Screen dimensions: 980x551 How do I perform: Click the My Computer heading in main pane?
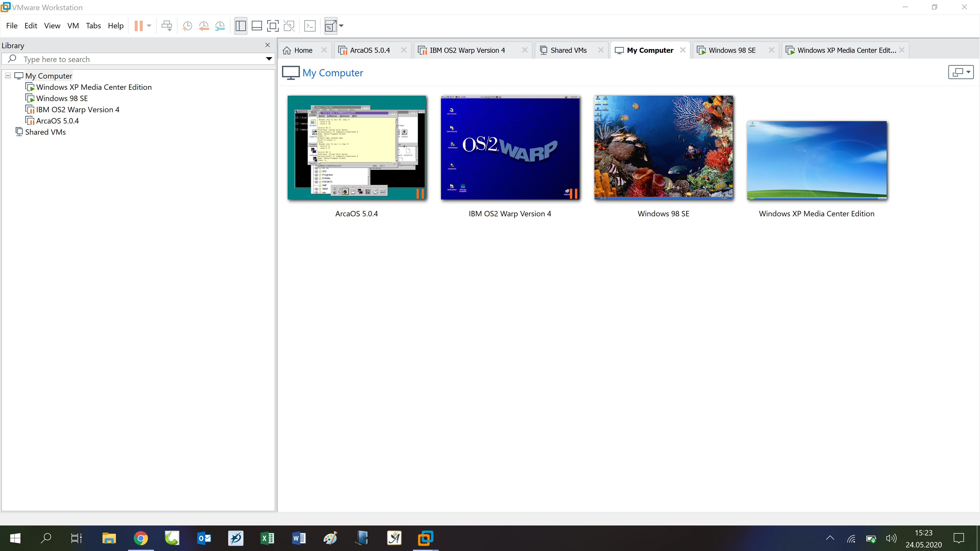[333, 73]
